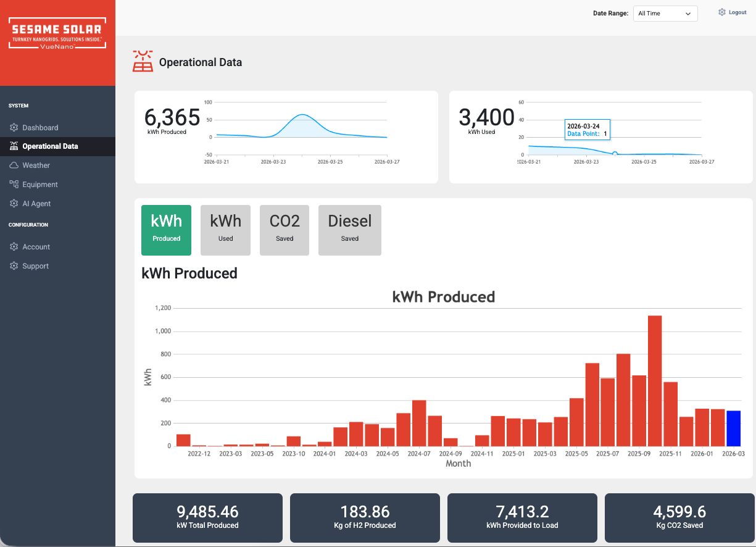Toggle the CO2 Saved metric view
This screenshot has width=756, height=547.
coord(284,230)
